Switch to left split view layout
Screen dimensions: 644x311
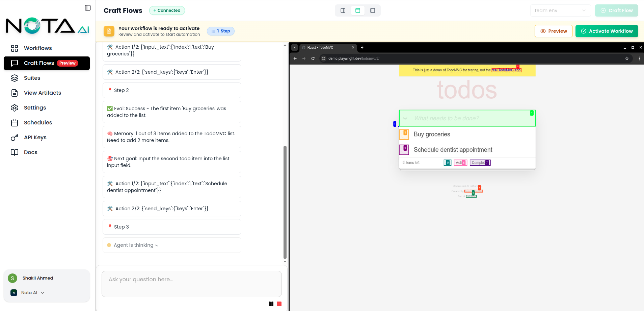tap(343, 10)
